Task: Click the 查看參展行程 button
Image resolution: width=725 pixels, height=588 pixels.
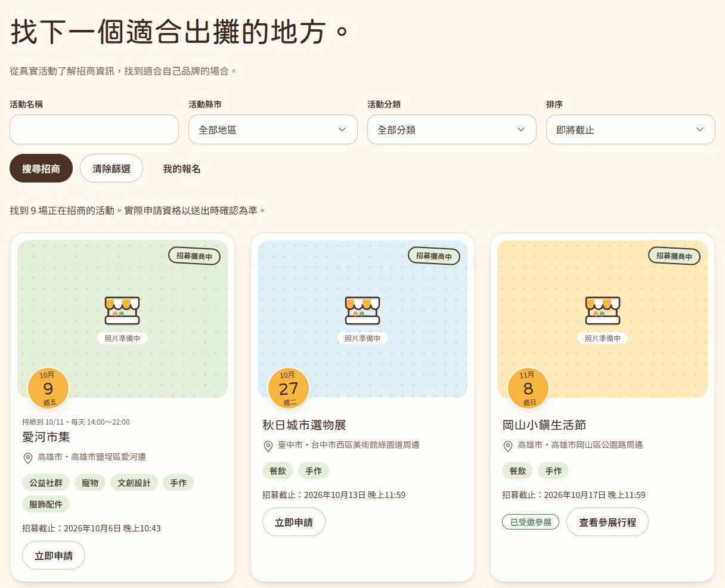Action: (608, 522)
